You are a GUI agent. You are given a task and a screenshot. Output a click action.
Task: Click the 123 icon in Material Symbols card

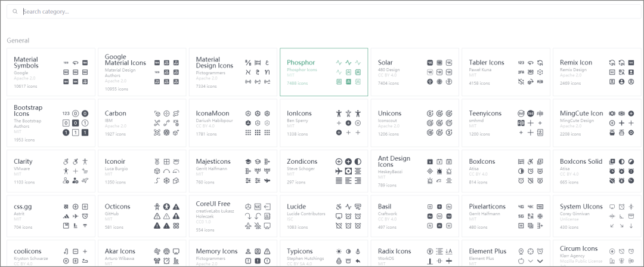pos(66,63)
